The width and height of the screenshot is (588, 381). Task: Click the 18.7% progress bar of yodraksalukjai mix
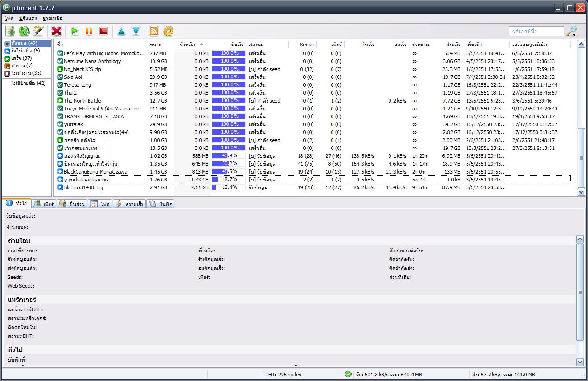tap(229, 180)
